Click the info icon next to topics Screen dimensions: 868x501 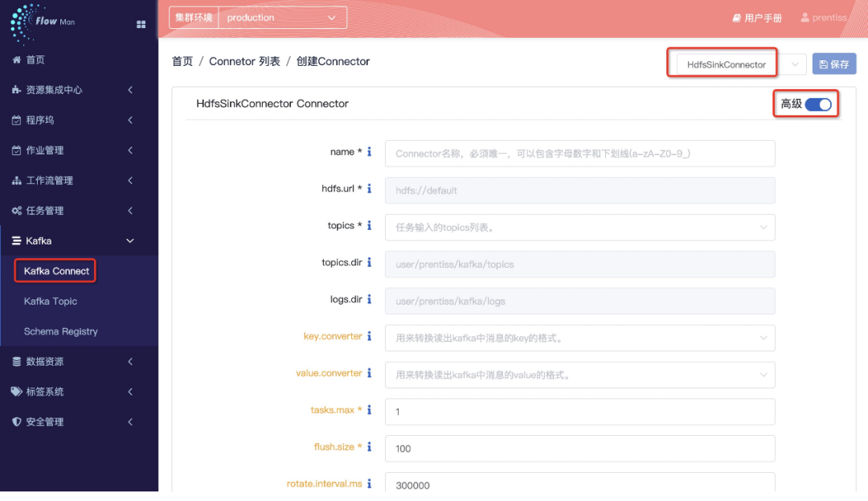pos(369,225)
